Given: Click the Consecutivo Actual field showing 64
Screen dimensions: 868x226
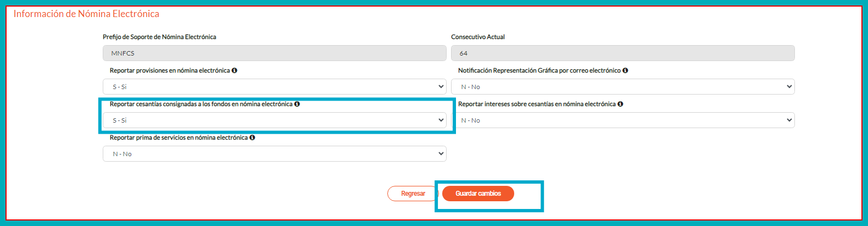Looking at the screenshot, I should [622, 53].
